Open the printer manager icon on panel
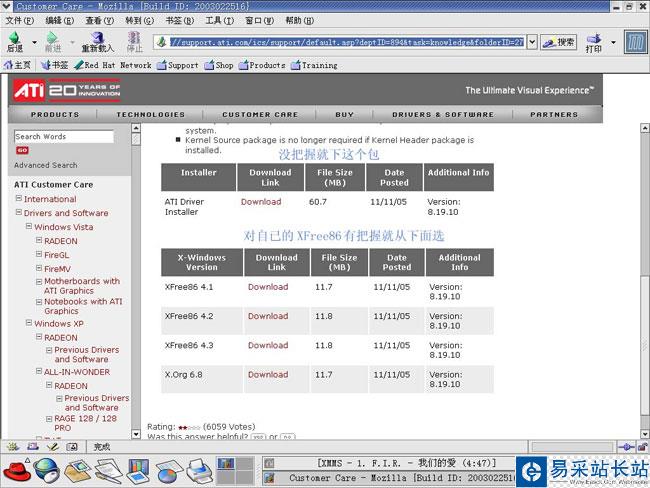This screenshot has width=650, height=488. click(x=199, y=471)
